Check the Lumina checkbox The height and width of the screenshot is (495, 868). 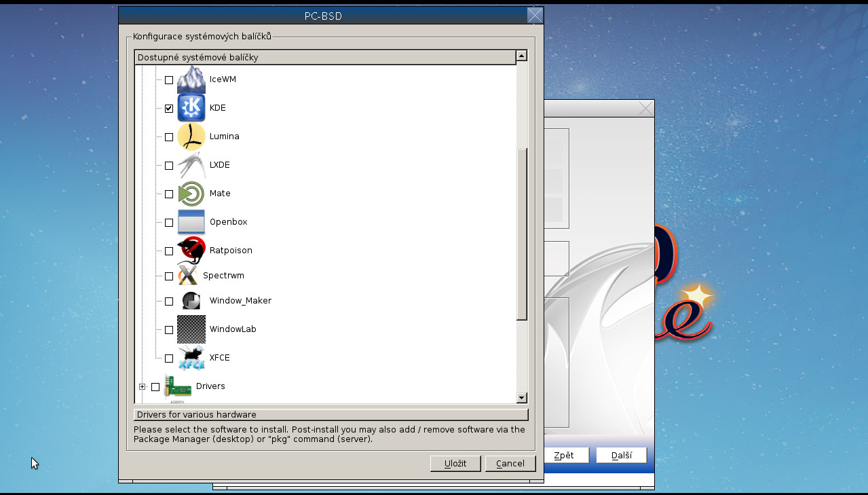pos(168,136)
